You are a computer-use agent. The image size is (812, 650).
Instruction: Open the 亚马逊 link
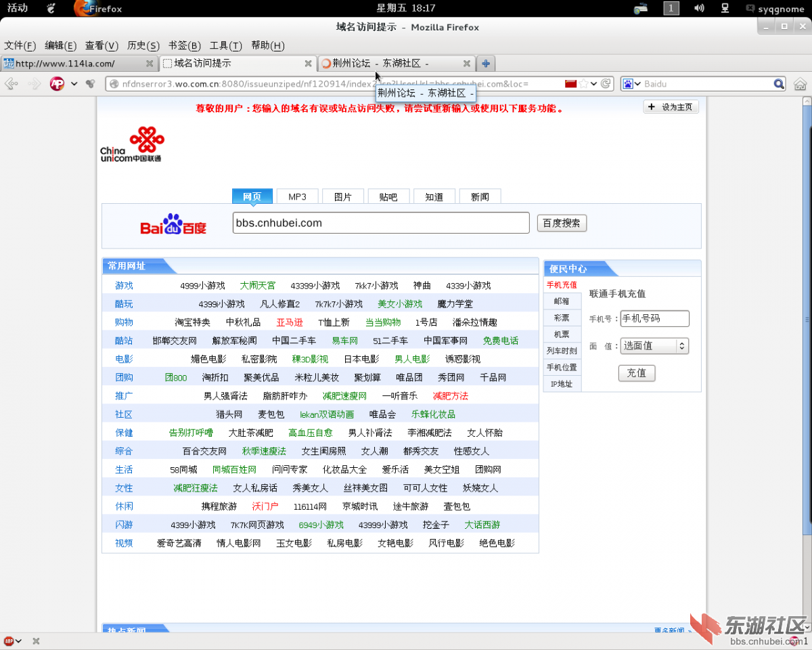[x=290, y=322]
